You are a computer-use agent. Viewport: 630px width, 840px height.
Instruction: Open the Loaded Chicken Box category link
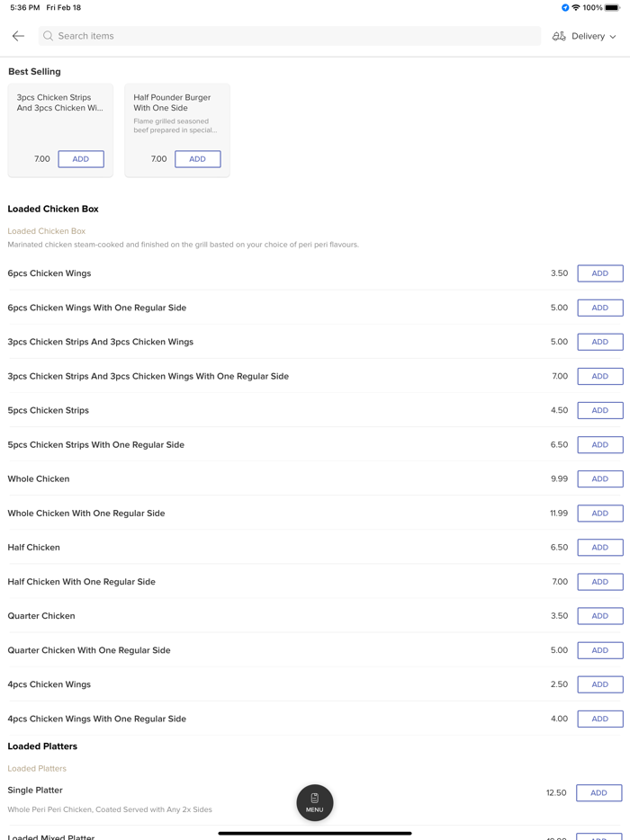click(x=47, y=231)
